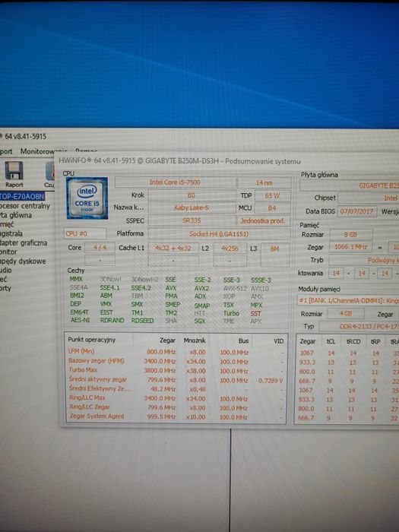
Task: Click the Kaby Lake-S codename field
Action: (x=192, y=207)
